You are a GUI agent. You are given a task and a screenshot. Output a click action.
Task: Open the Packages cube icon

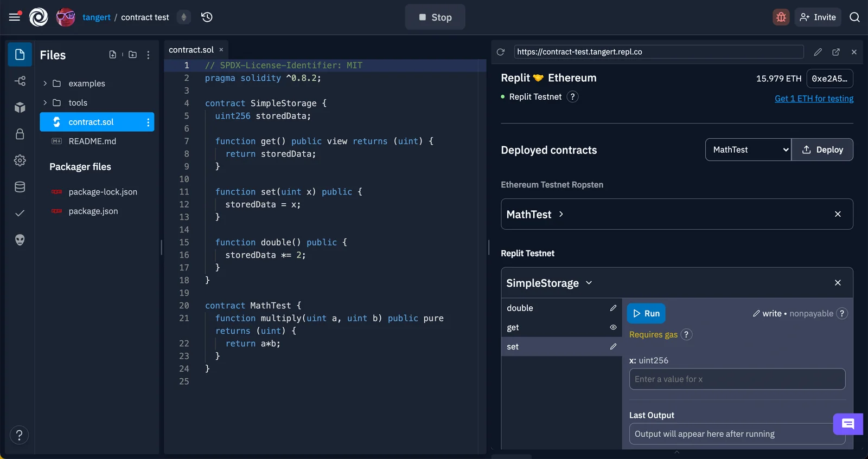(x=20, y=107)
